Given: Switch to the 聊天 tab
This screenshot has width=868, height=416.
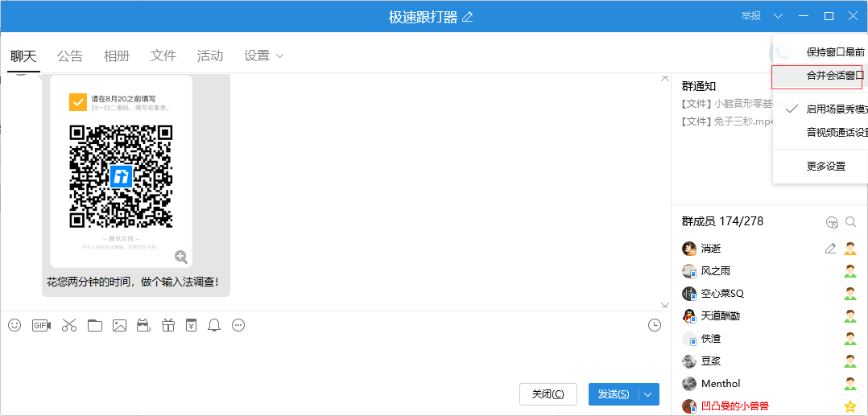Looking at the screenshot, I should (23, 56).
